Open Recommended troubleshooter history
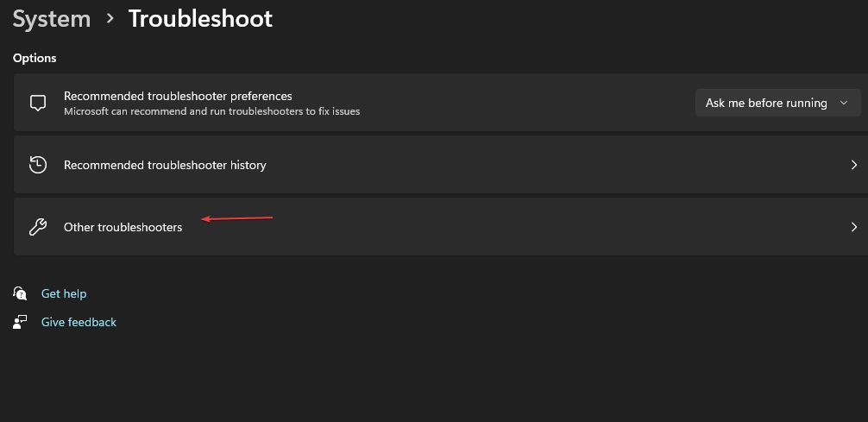The image size is (868, 422). click(165, 165)
